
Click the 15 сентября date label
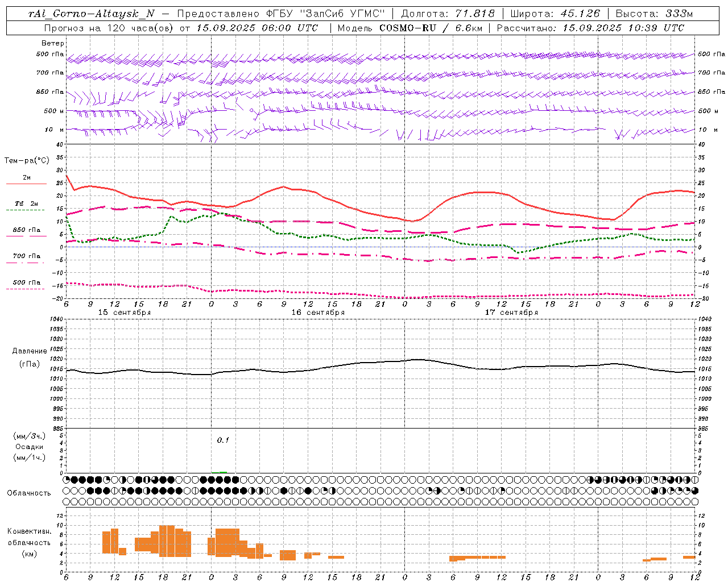125,313
